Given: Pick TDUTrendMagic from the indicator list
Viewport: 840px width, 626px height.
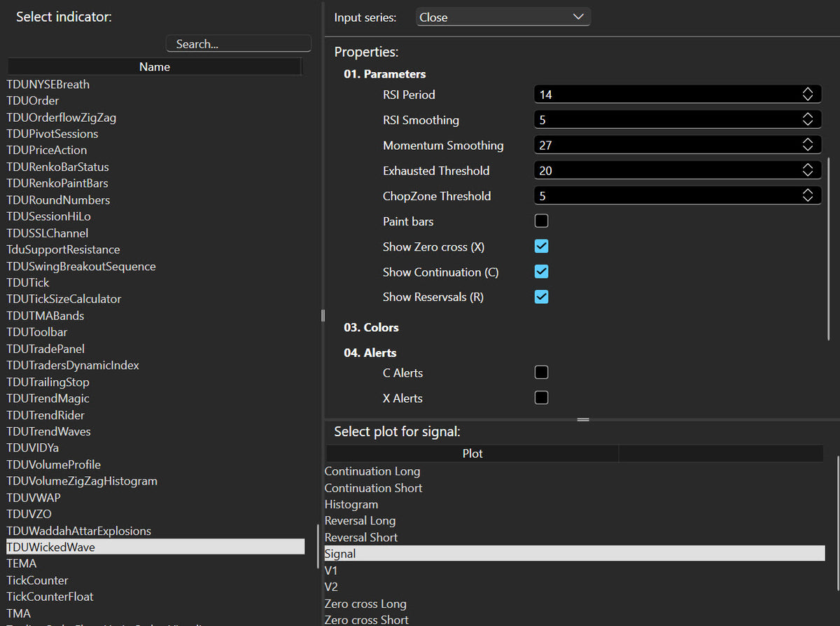Looking at the screenshot, I should tap(48, 398).
